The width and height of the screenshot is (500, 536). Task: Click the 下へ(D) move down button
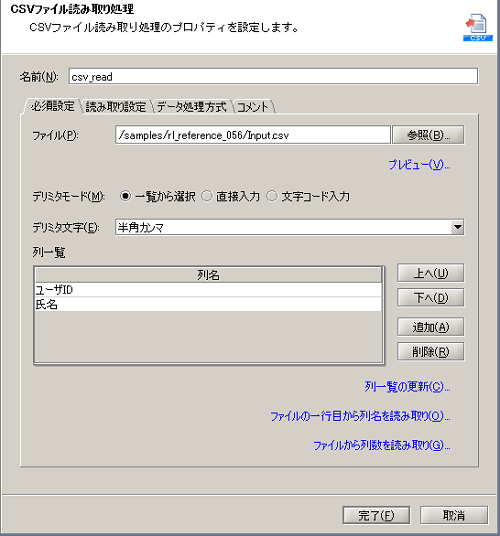pos(431,298)
